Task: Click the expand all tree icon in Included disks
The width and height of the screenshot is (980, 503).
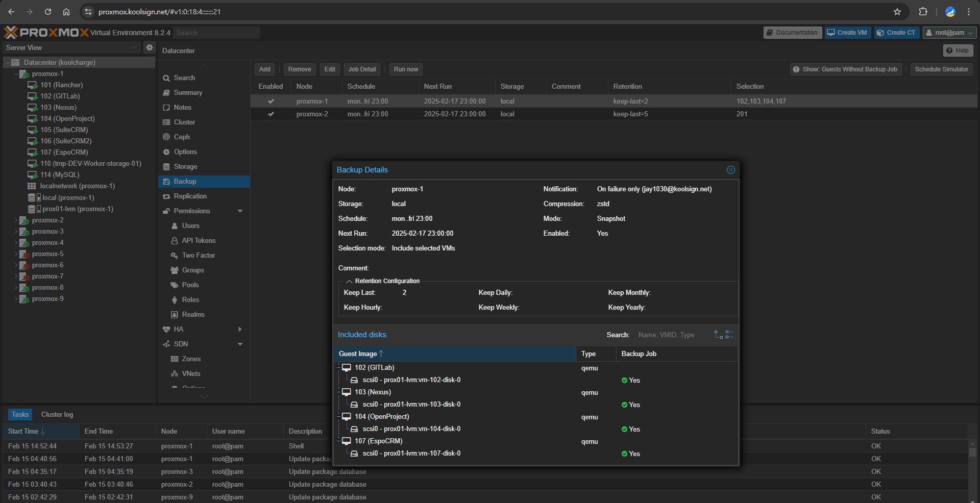Action: pos(719,335)
